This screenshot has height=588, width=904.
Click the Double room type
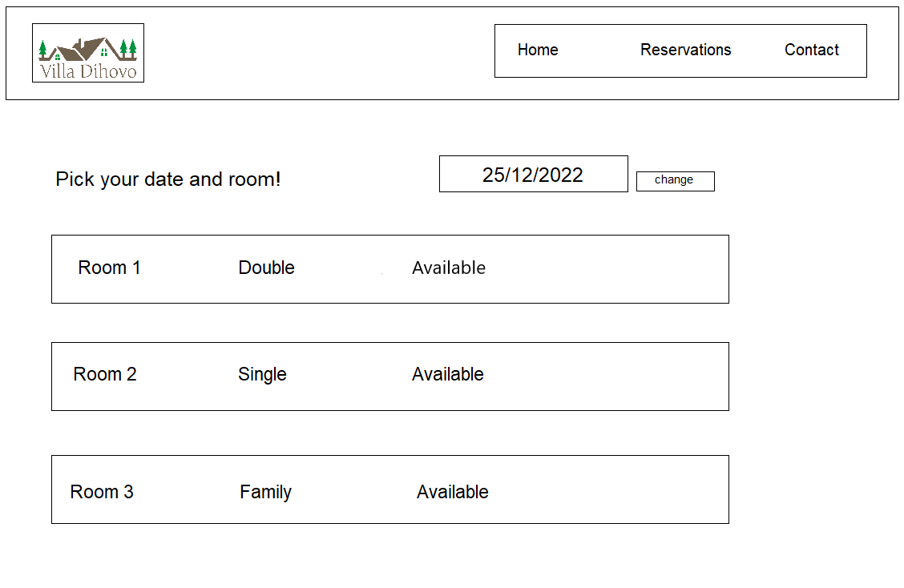(266, 268)
